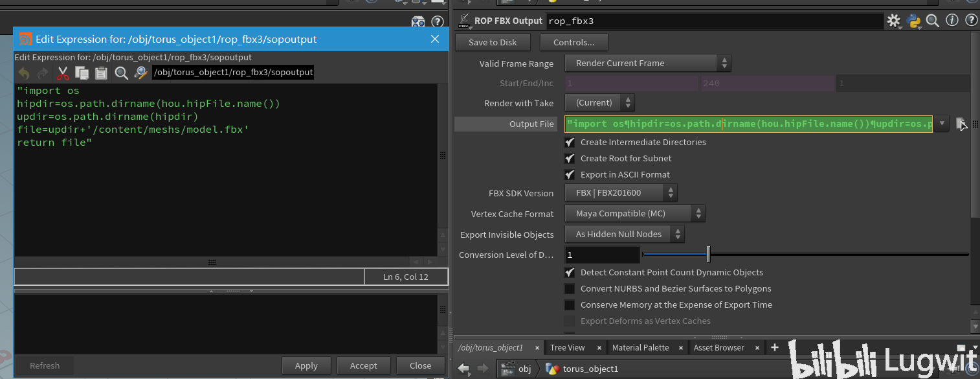Open the Export Invisible Objects dropdown
The width and height of the screenshot is (980, 379).
(x=625, y=235)
